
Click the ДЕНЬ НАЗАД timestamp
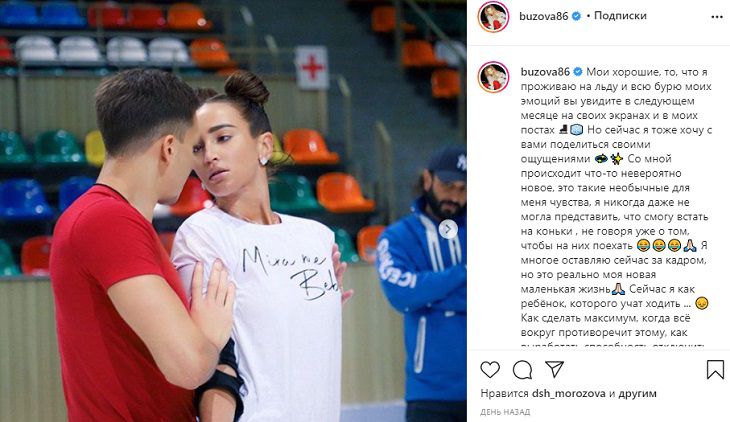pyautogui.click(x=505, y=412)
